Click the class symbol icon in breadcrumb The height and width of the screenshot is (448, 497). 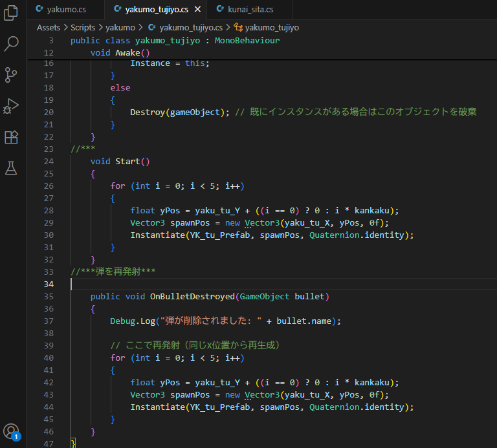click(238, 27)
